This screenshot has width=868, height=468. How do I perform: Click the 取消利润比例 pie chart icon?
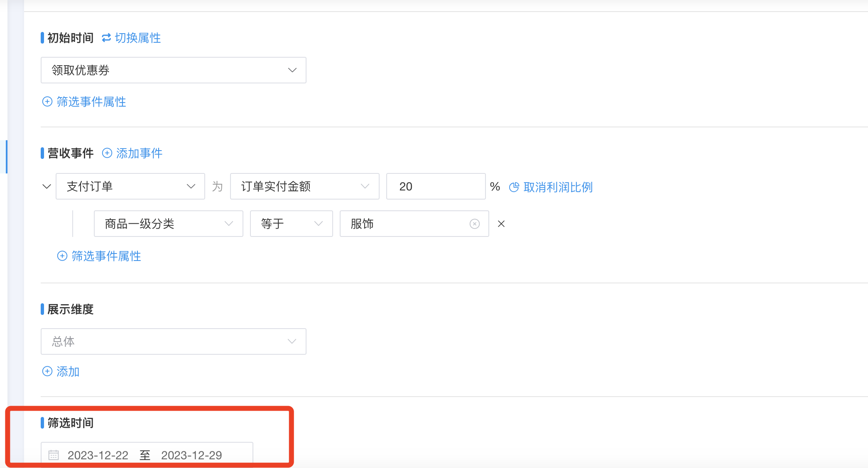click(x=514, y=187)
